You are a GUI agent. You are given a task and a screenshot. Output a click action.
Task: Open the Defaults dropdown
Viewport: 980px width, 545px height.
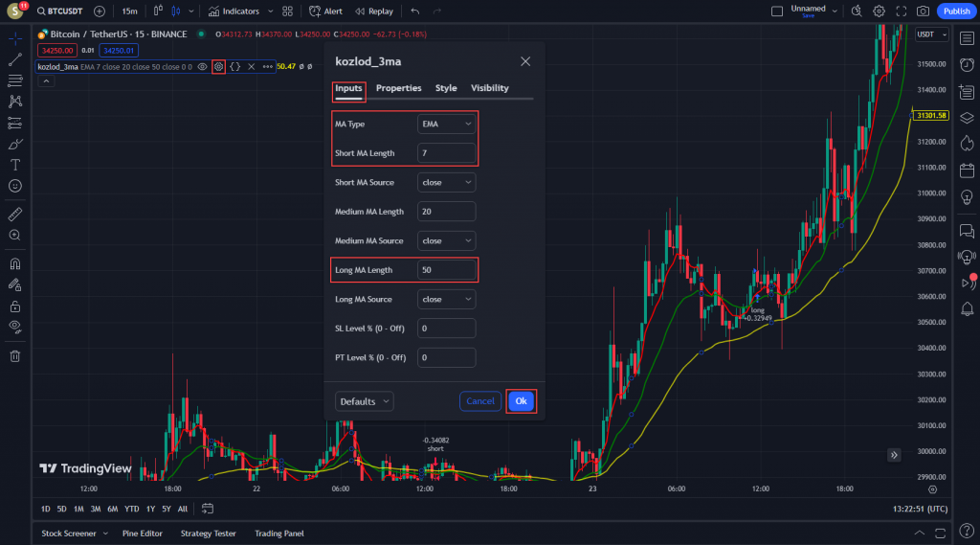(x=365, y=401)
